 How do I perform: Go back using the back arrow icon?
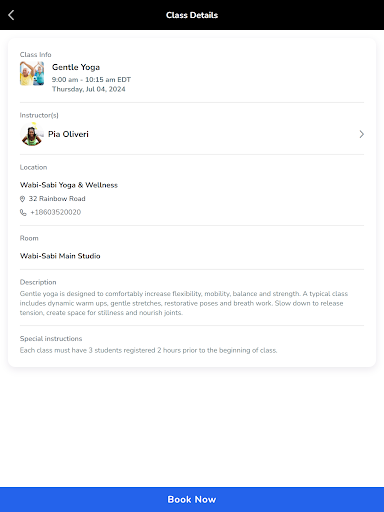(11, 15)
